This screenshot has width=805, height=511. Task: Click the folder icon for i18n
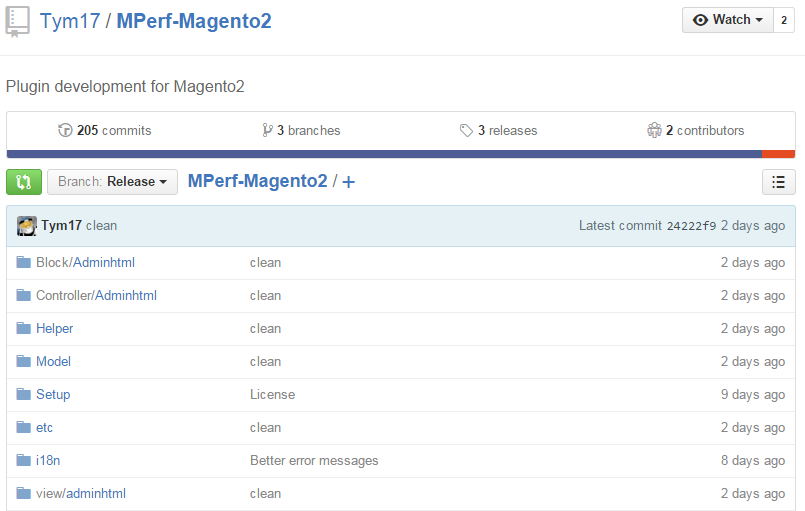(24, 460)
